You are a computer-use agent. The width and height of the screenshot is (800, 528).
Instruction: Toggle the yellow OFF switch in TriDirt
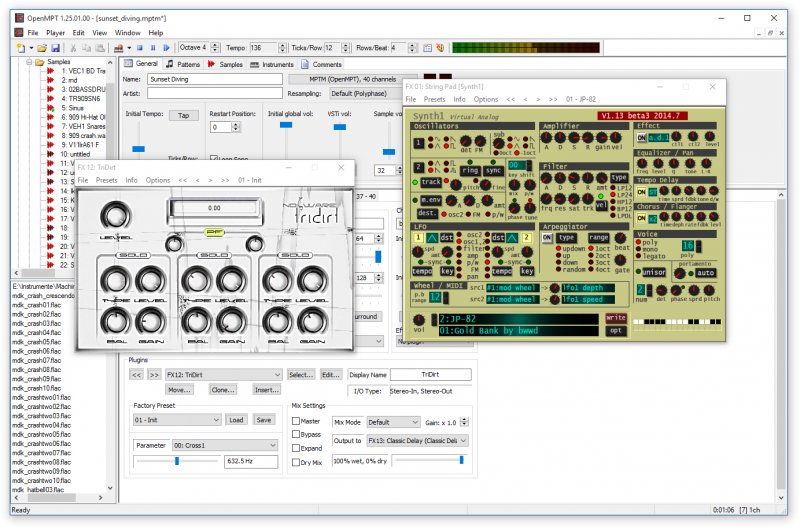214,232
